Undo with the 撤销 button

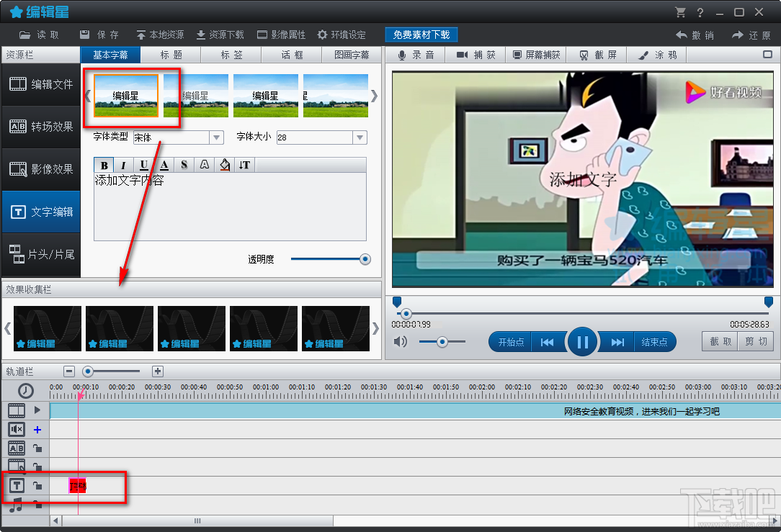[x=695, y=35]
